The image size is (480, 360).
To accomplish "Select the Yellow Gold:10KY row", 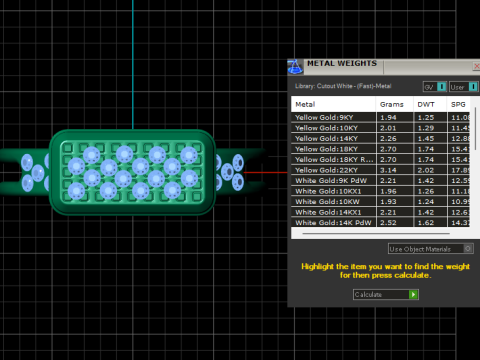I will (x=381, y=128).
